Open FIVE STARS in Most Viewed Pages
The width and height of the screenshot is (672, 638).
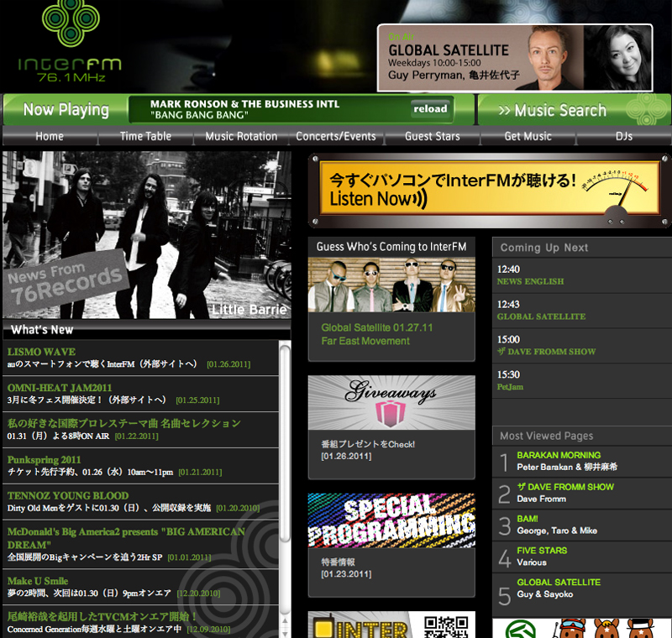(542, 550)
